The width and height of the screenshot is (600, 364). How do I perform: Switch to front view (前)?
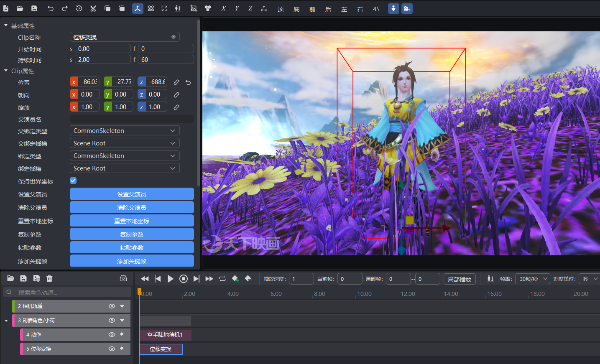pos(312,9)
